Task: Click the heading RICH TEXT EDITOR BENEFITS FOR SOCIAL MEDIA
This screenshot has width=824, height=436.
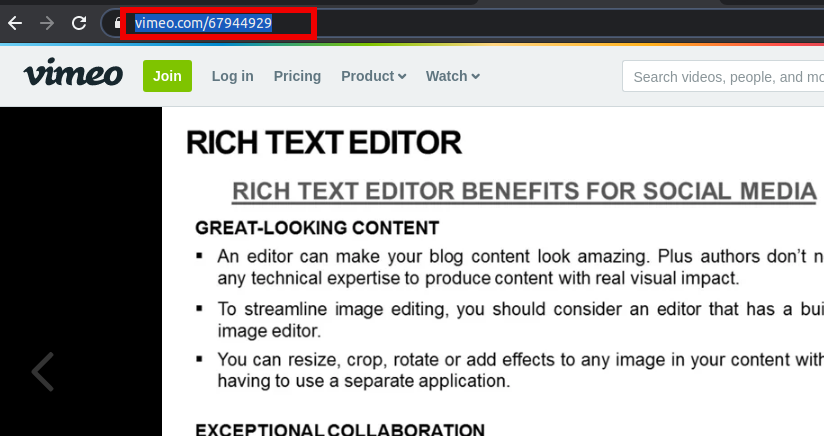Action: coord(524,192)
